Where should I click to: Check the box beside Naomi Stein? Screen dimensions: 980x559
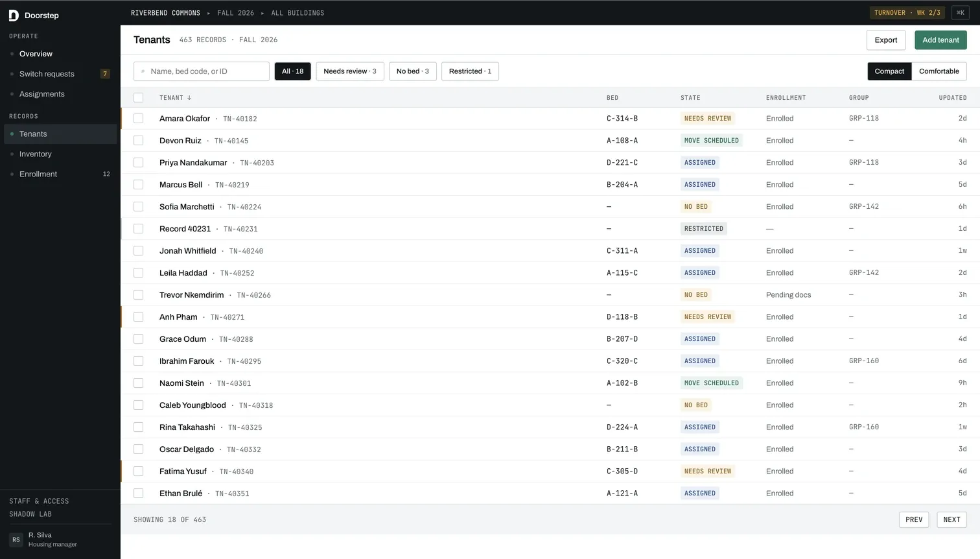click(138, 383)
